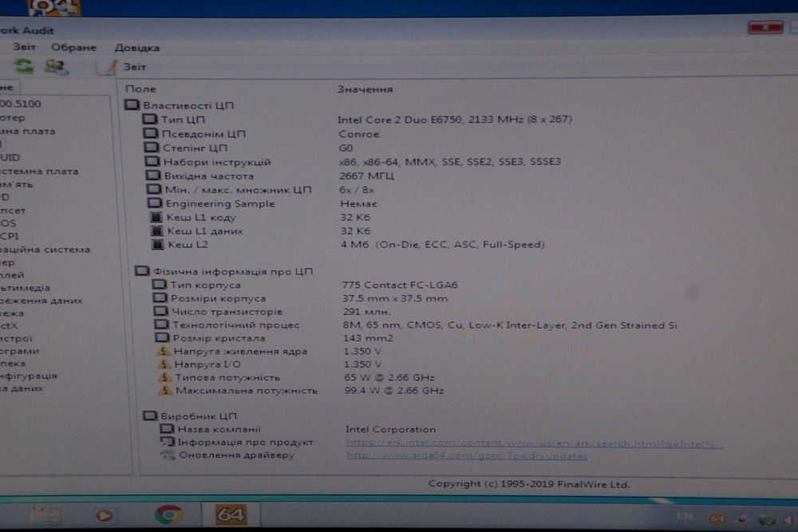Screen dimensions: 798x532
Task: Open the Звіт menu
Action: tap(24, 47)
